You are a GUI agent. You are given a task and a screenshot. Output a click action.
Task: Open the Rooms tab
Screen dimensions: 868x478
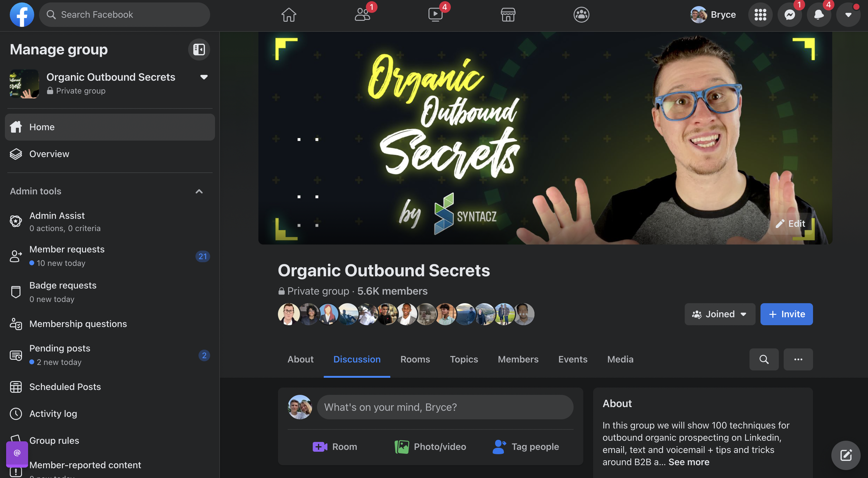click(415, 359)
